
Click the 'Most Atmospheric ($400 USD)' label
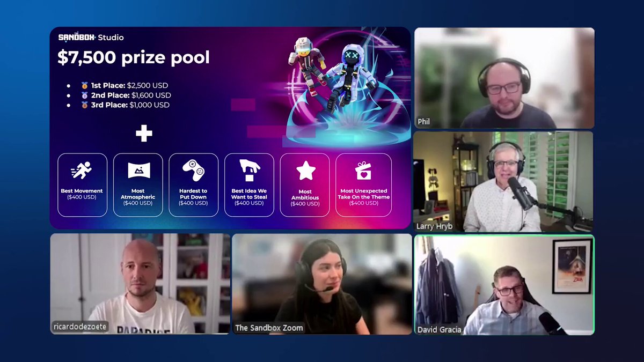[138, 197]
